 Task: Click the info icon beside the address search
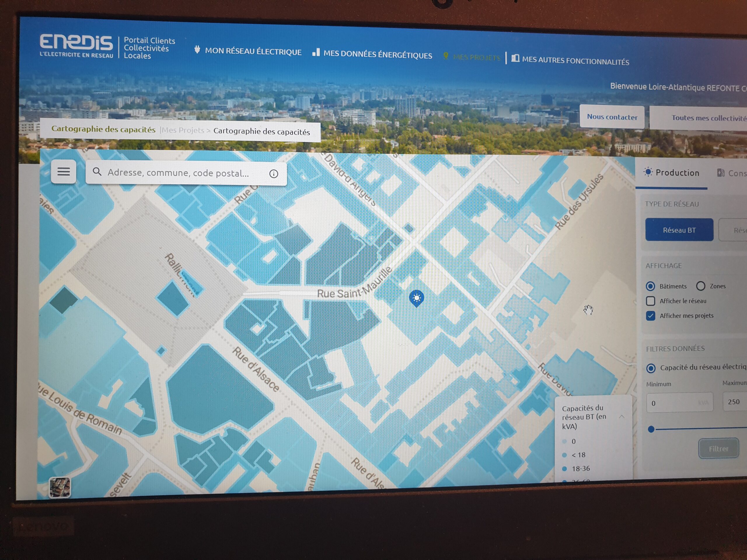point(274,174)
